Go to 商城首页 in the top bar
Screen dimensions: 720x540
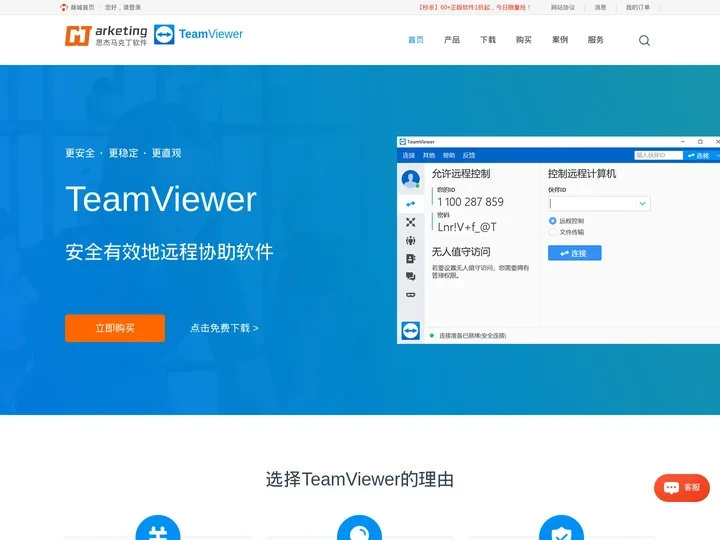point(77,7)
